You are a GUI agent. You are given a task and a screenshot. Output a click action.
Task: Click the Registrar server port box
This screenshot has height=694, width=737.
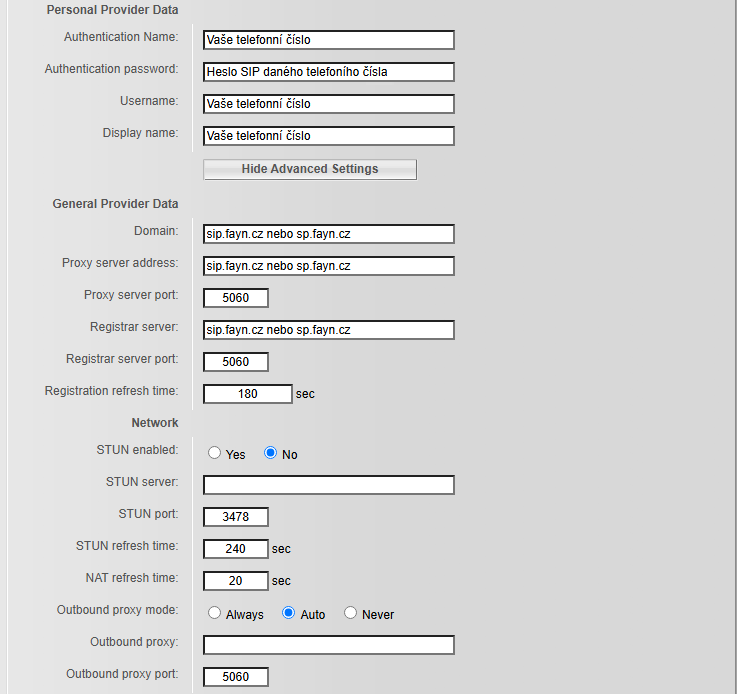point(236,362)
